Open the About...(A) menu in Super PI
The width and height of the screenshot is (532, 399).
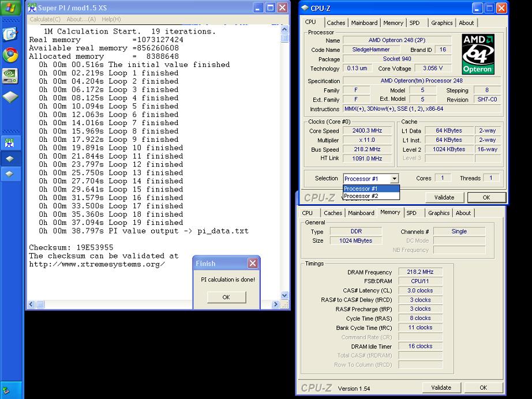pyautogui.click(x=81, y=20)
